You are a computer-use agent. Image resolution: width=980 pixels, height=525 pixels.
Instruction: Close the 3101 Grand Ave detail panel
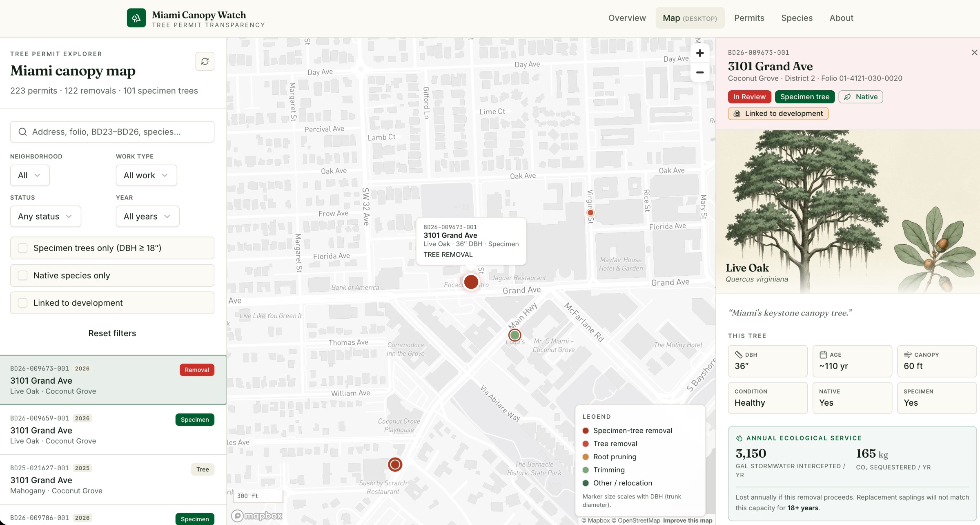pos(974,53)
